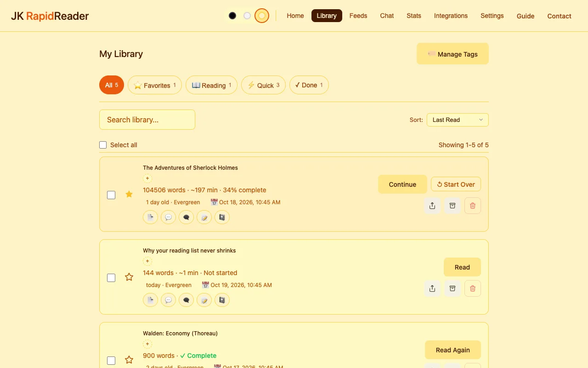Click notebook icon for 'Why your reading list'

coord(222,300)
